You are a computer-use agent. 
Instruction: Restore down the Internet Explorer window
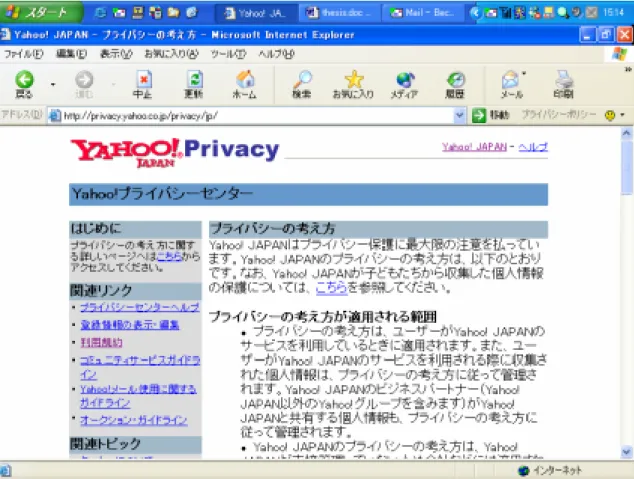[606, 35]
